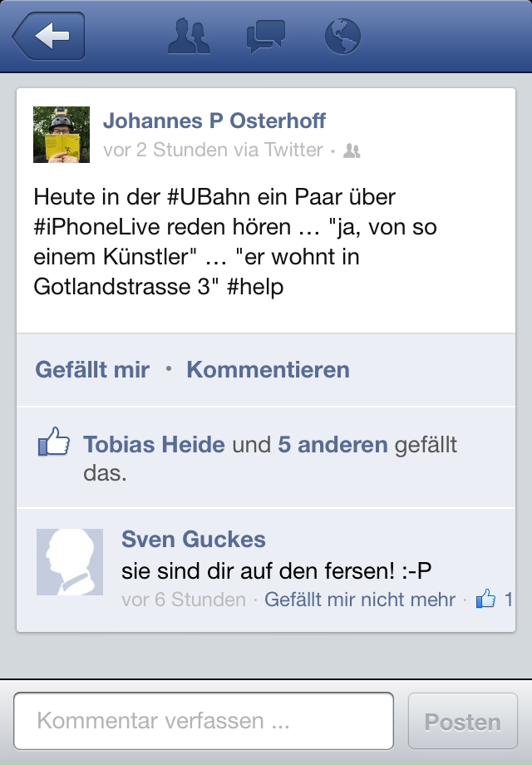This screenshot has height=765, width=532.
Task: Show the 5 anderen who liked
Action: pyautogui.click(x=333, y=445)
